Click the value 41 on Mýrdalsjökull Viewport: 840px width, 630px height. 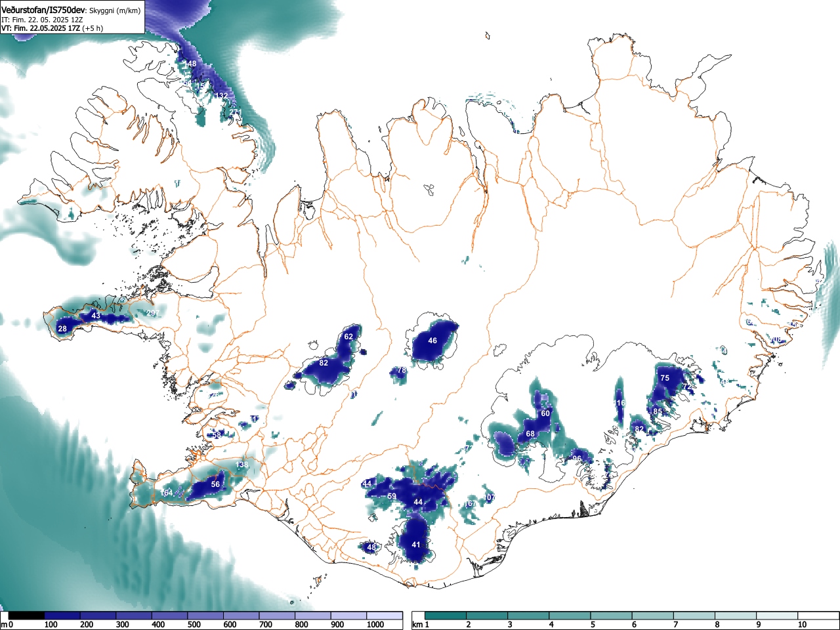coord(416,545)
